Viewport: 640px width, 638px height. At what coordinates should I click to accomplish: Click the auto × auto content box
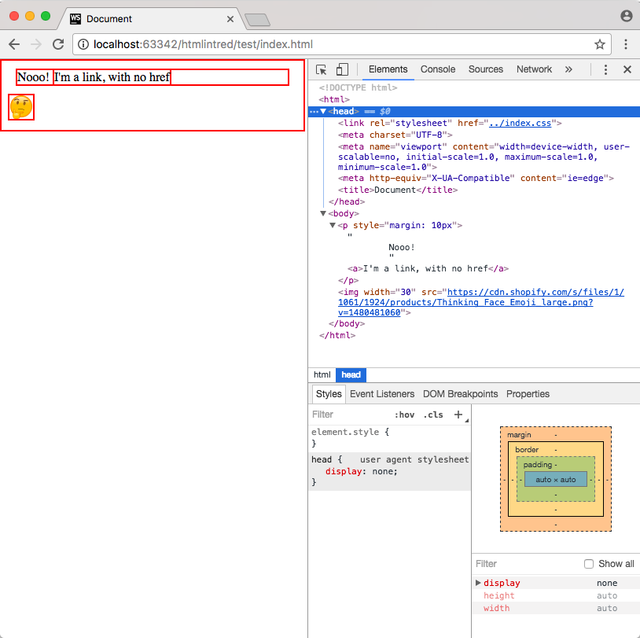coord(556,480)
